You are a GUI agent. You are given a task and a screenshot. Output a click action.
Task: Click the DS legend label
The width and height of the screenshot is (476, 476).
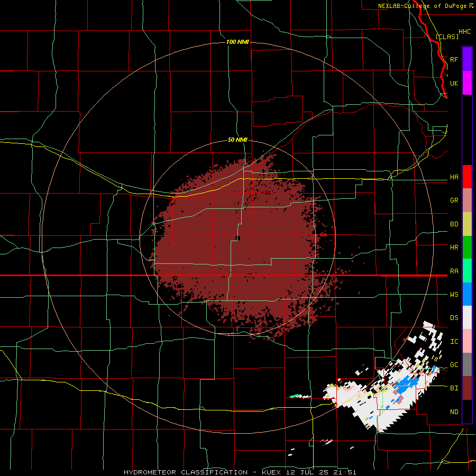pos(454,318)
